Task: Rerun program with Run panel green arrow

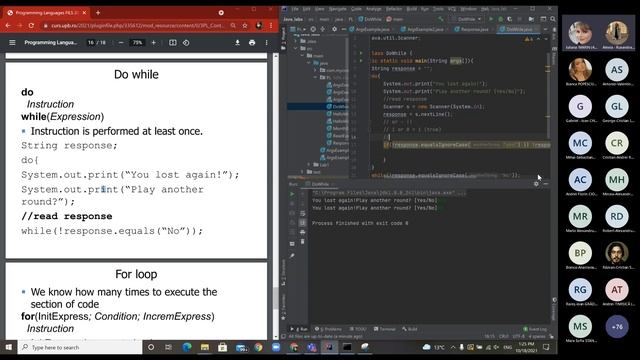Action: [x=292, y=193]
